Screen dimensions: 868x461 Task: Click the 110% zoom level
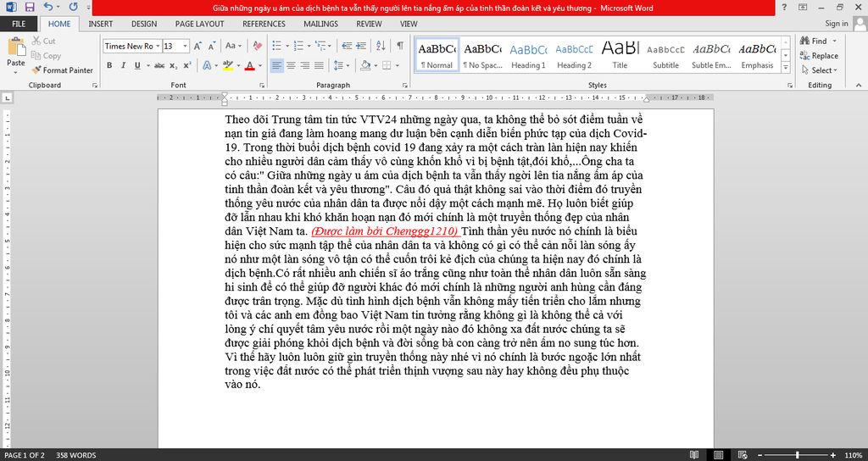pyautogui.click(x=854, y=455)
